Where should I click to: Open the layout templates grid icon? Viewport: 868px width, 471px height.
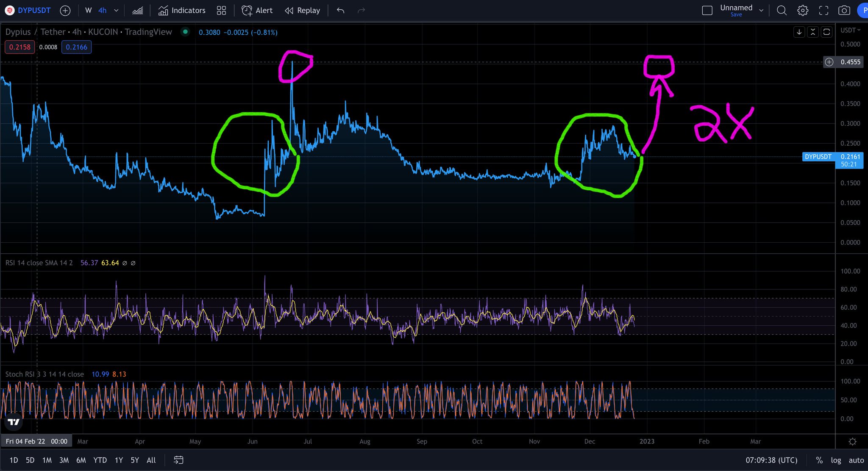tap(221, 11)
